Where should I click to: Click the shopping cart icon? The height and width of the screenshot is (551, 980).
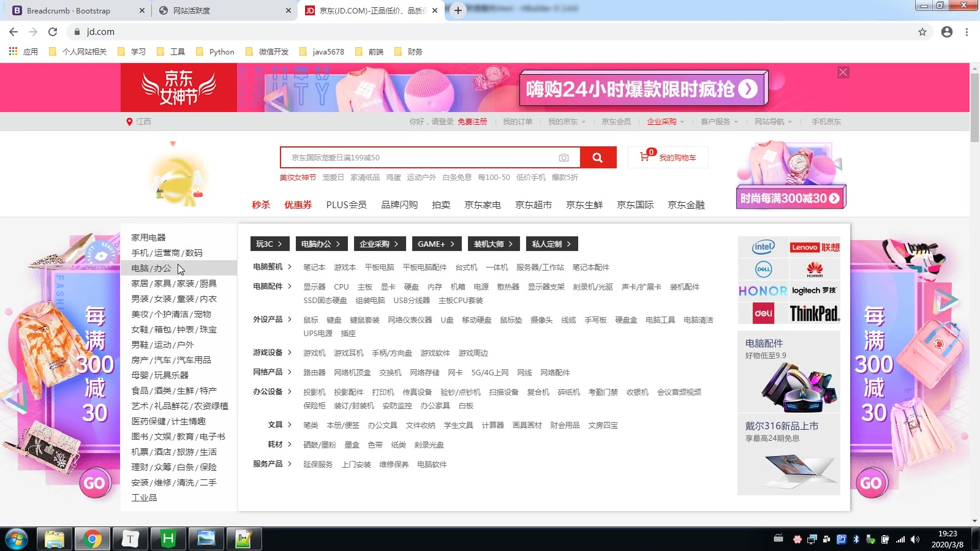[644, 157]
